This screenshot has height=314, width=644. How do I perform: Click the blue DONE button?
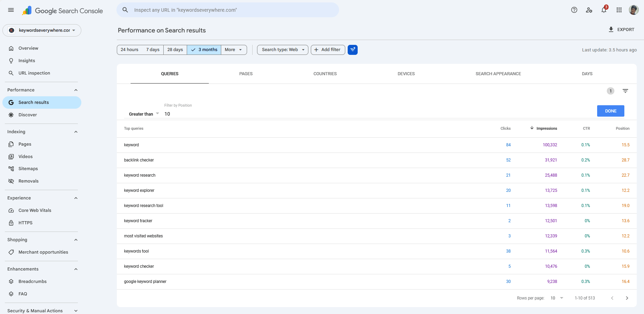(x=611, y=111)
